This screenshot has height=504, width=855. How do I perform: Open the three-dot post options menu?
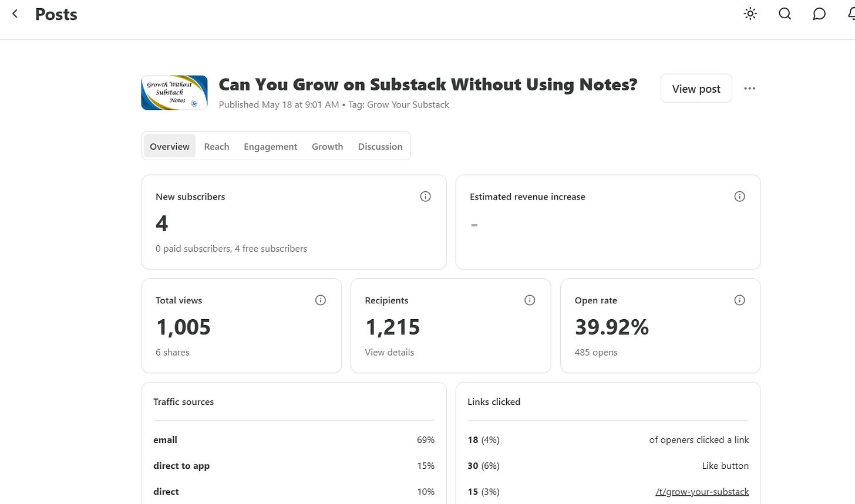749,89
